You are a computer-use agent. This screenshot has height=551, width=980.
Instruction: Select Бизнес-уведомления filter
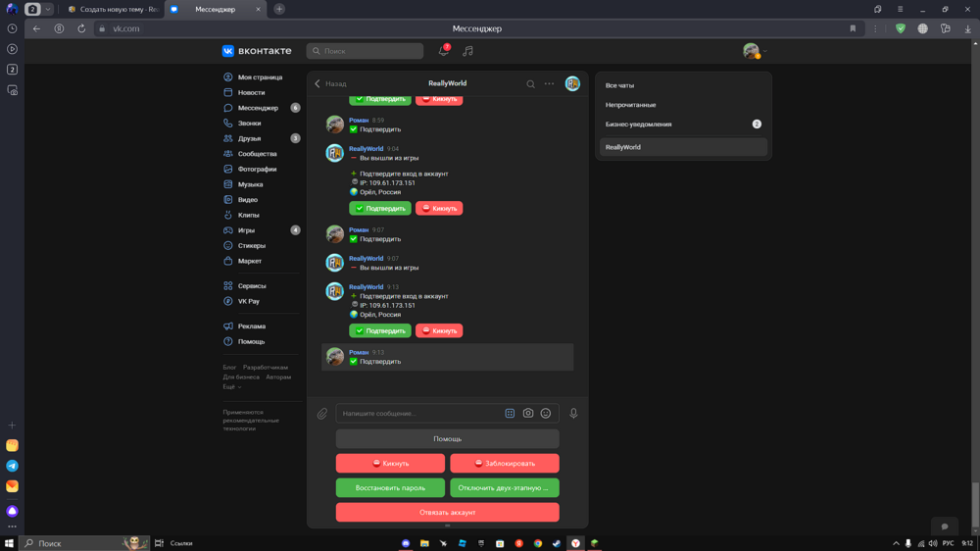tap(683, 124)
